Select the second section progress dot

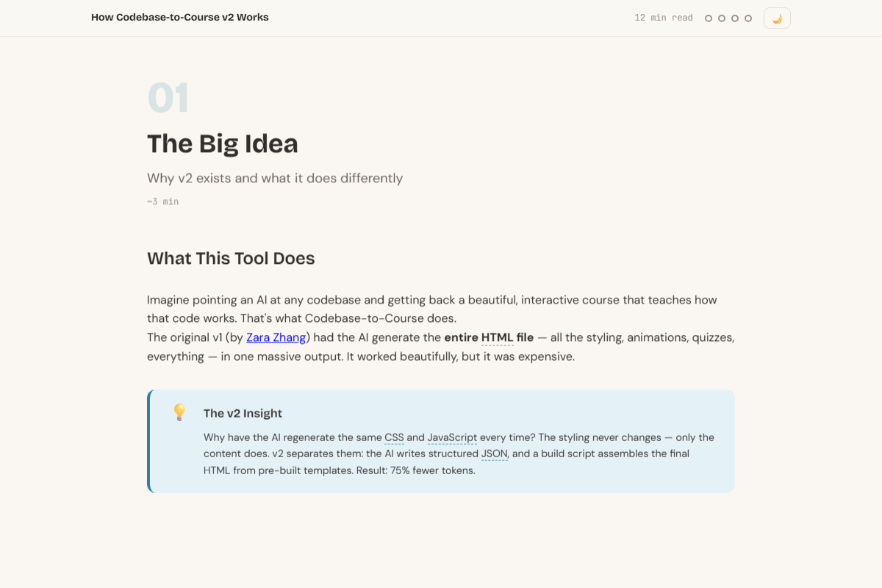coord(722,18)
